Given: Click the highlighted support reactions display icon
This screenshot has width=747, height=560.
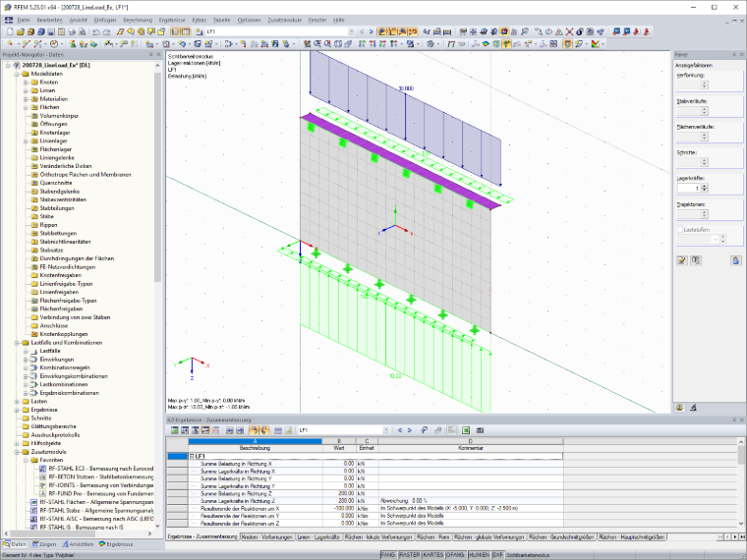Looking at the screenshot, I should point(506,44).
